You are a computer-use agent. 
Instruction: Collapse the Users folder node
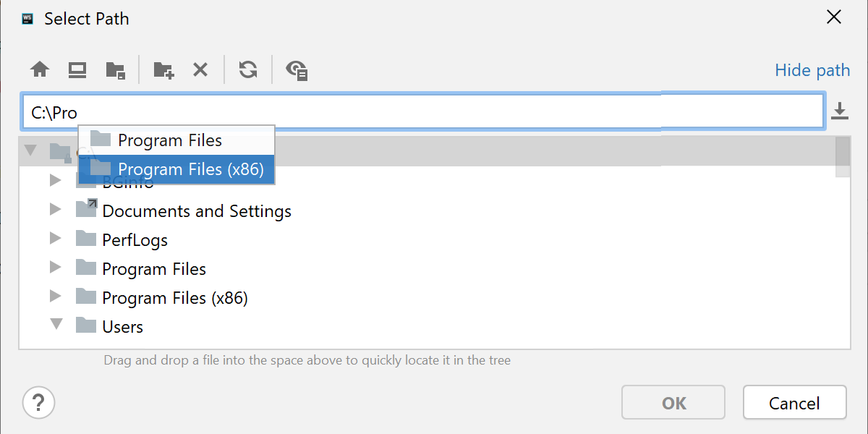tap(56, 325)
